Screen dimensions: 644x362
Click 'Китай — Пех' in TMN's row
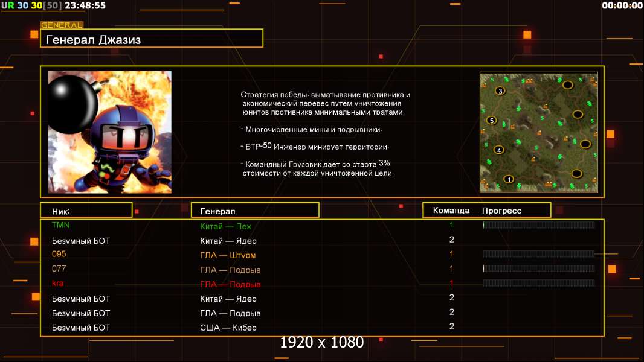[225, 226]
